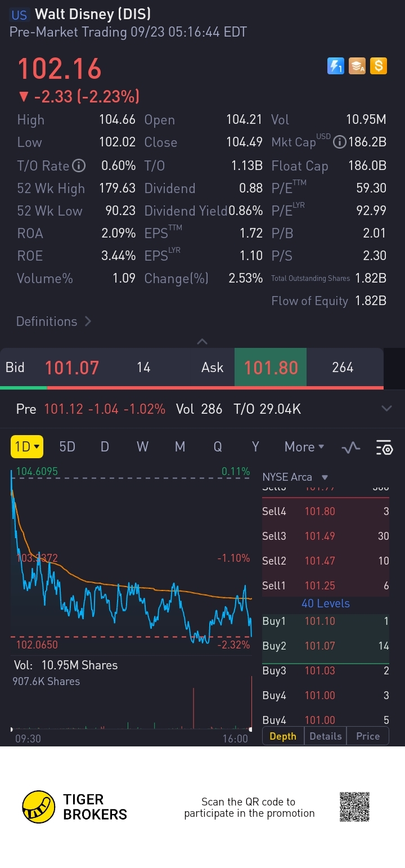Tap the bid/ask ratio bar
Image resolution: width=405 pixels, height=868 pixels.
pyautogui.click(x=192, y=388)
